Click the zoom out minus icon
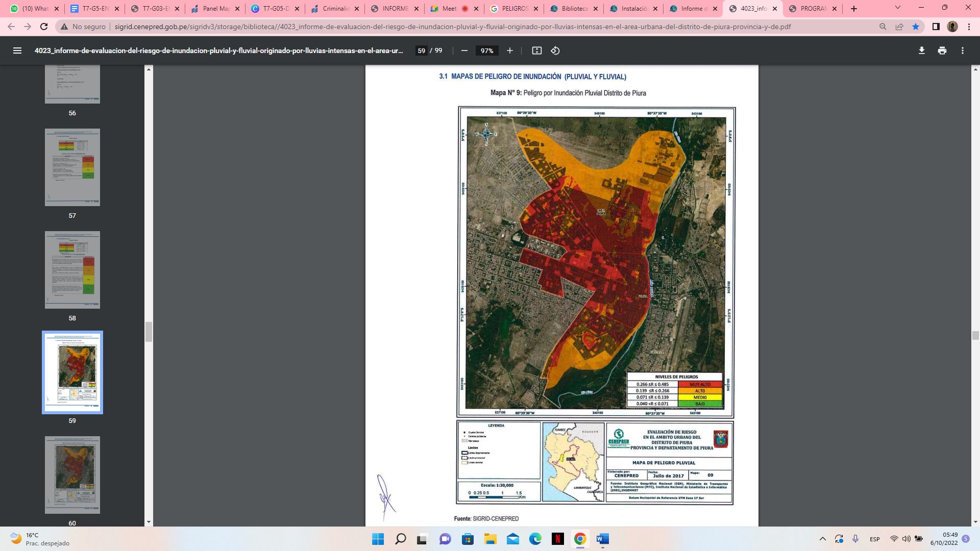 [x=464, y=51]
